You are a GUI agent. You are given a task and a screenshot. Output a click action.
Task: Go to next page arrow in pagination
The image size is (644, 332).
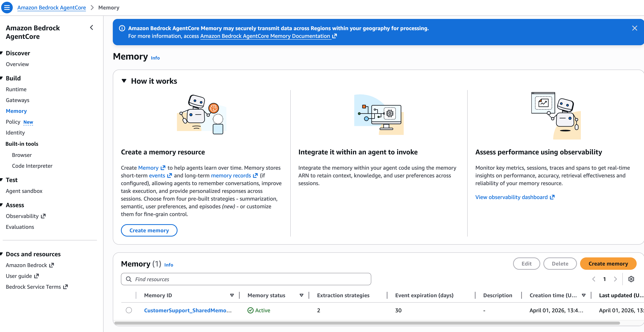615,279
